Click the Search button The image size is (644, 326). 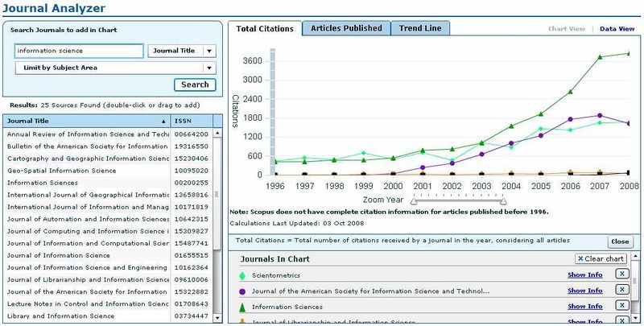coord(195,85)
